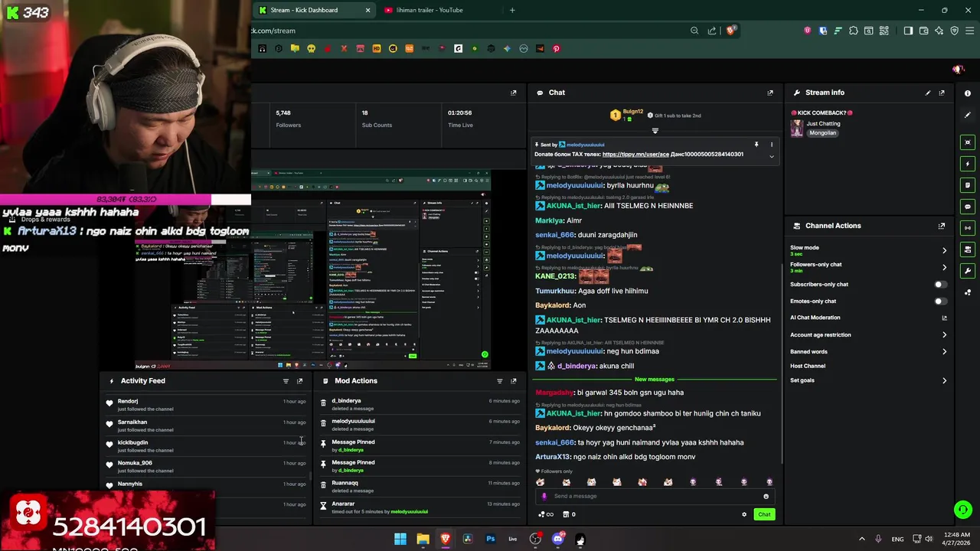Pop out the Stream info panel
The height and width of the screenshot is (551, 980).
[x=942, y=93]
